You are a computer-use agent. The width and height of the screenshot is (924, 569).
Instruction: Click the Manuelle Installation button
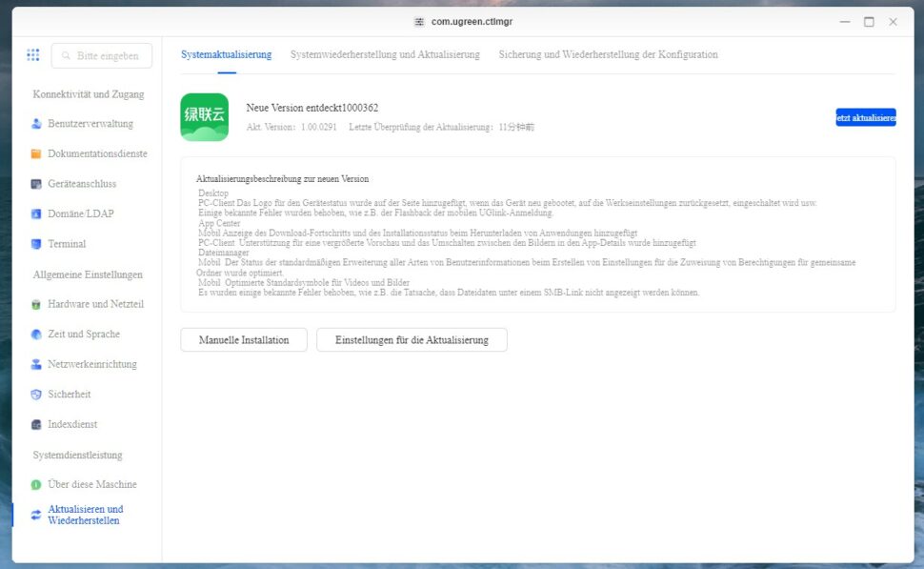point(244,339)
